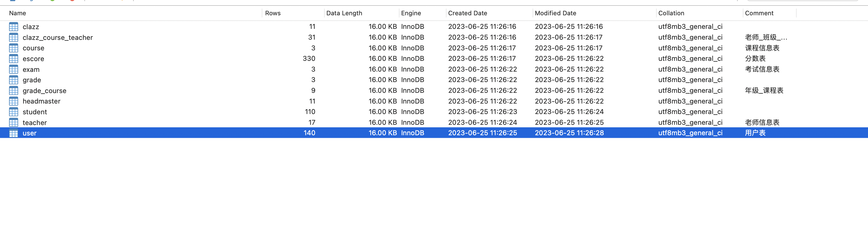
Task: Click the 110 rows value for student
Action: 310,112
